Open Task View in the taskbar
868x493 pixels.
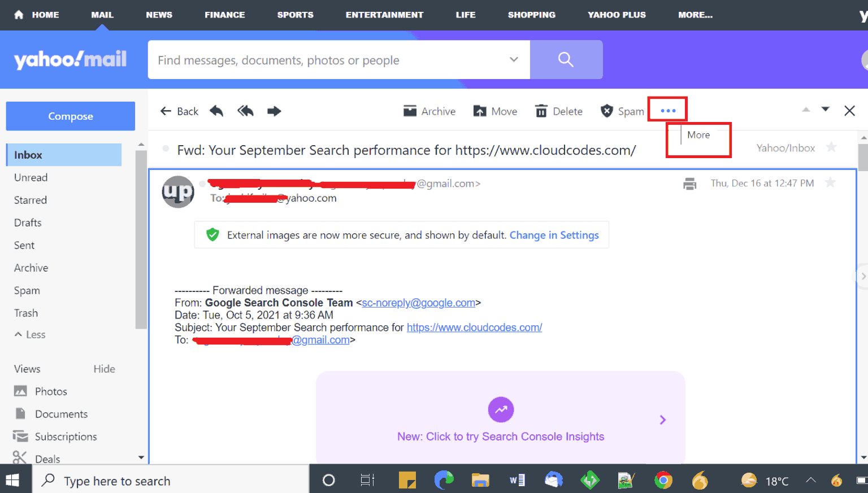coord(367,480)
